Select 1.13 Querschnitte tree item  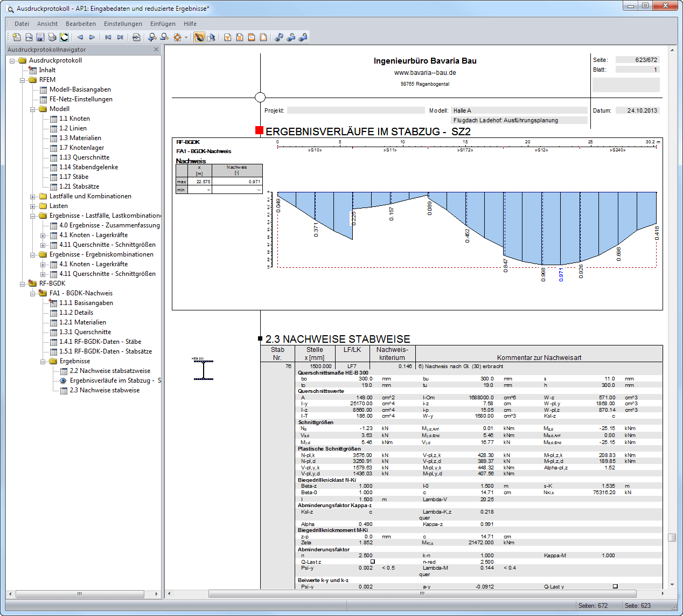click(84, 157)
